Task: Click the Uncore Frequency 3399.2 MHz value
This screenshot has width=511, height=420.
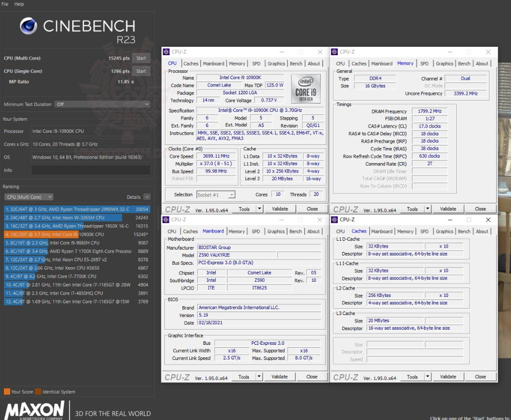Action: point(466,94)
